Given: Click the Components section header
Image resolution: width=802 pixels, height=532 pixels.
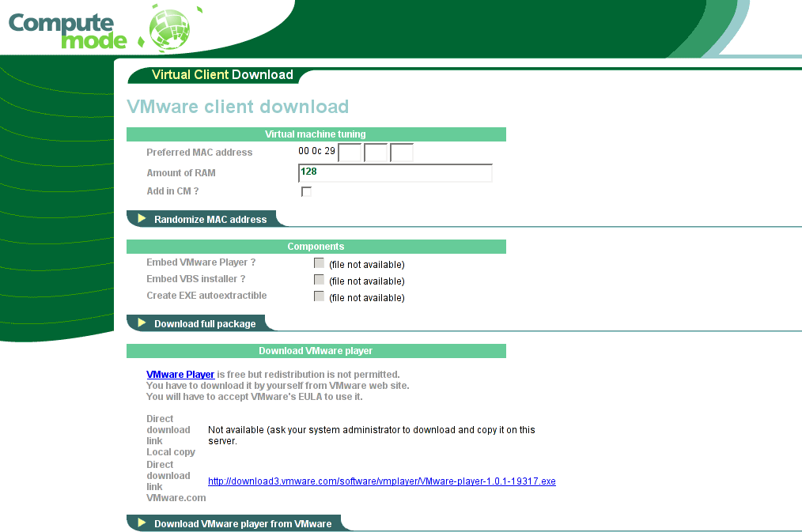Looking at the screenshot, I should [x=316, y=247].
